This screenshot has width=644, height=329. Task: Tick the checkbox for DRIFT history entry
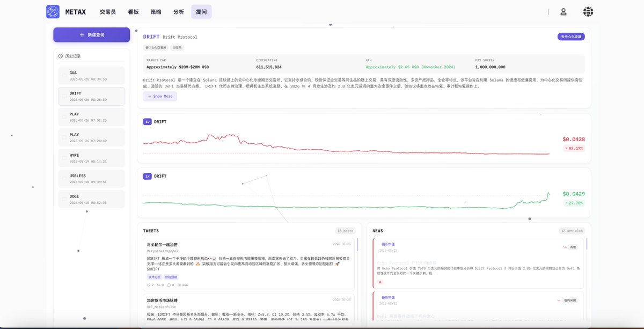click(64, 96)
